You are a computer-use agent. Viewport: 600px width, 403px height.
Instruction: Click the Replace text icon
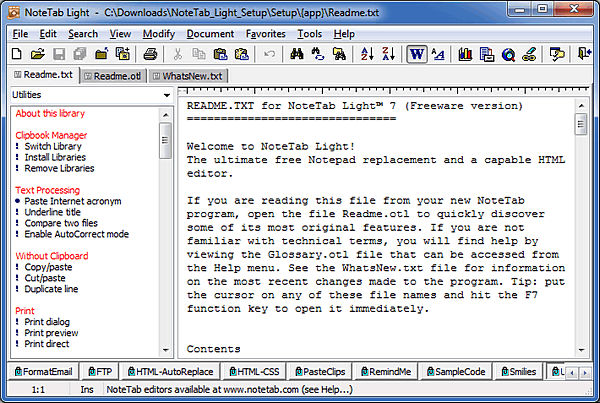(318, 54)
